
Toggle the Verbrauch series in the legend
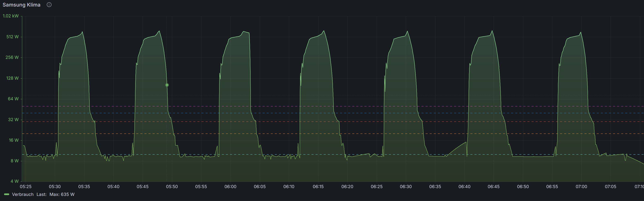pos(23,194)
